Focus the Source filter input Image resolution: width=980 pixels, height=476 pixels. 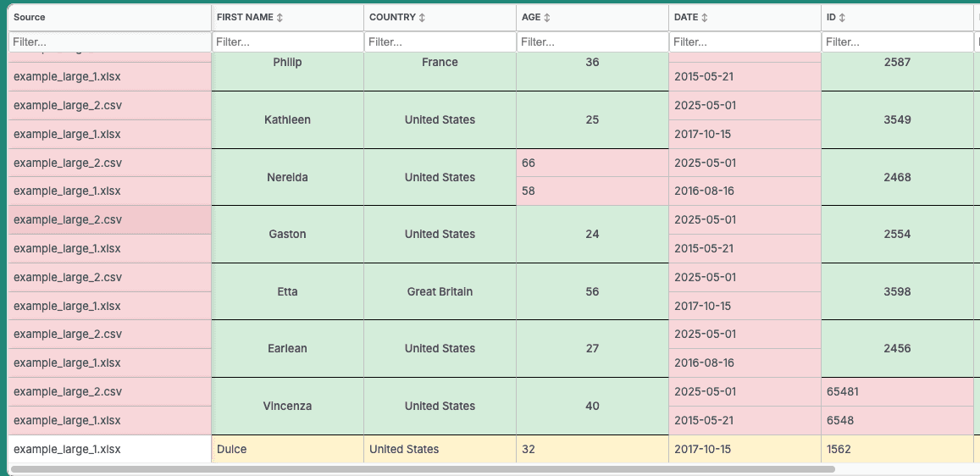point(109,42)
